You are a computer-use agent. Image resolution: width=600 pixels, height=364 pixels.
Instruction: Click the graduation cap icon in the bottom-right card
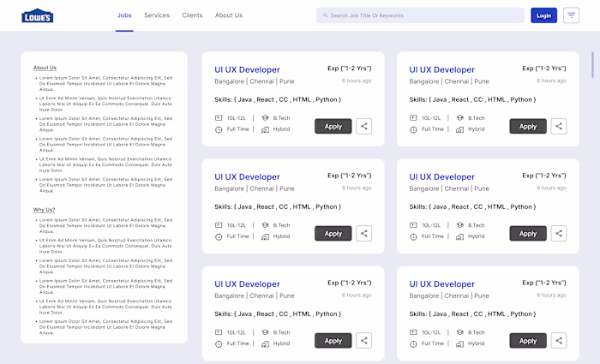[460, 332]
